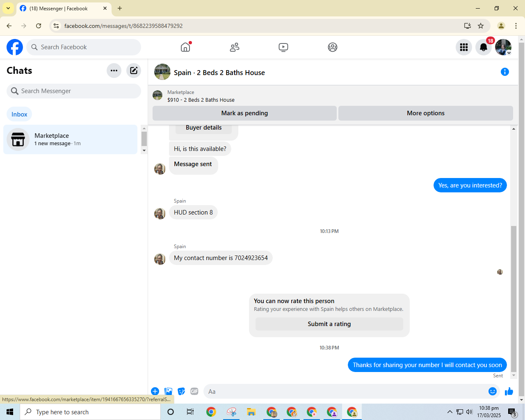Go back with the browser back arrow

pyautogui.click(x=9, y=26)
